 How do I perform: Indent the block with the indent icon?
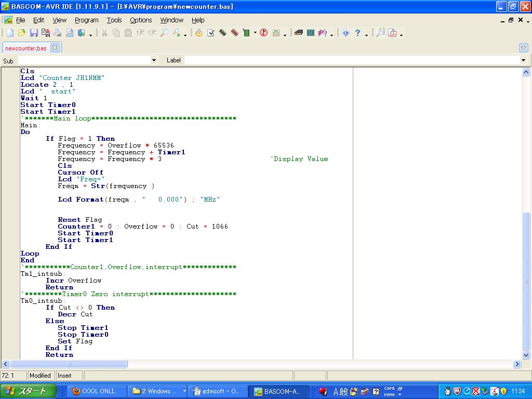pyautogui.click(x=140, y=33)
